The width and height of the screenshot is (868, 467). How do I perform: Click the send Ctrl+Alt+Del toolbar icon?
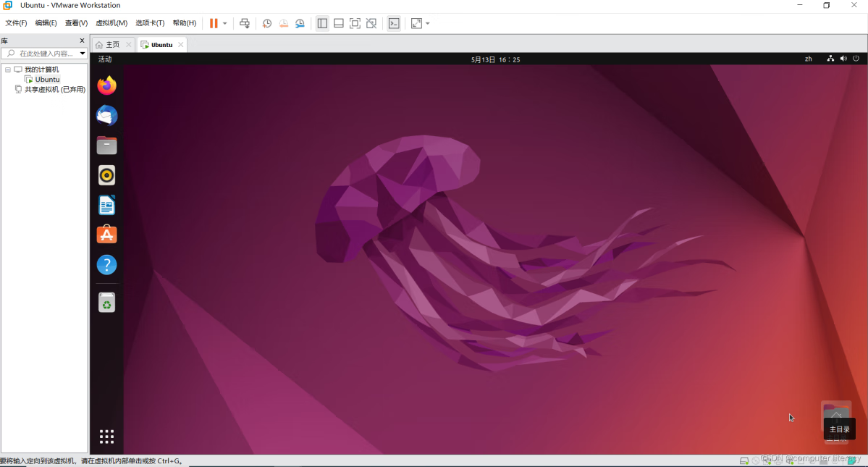pyautogui.click(x=245, y=23)
